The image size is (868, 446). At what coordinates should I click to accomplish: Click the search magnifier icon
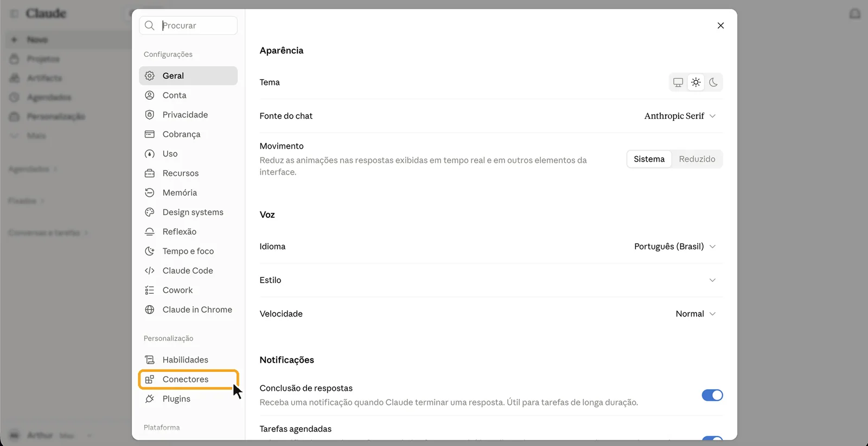[x=150, y=25]
